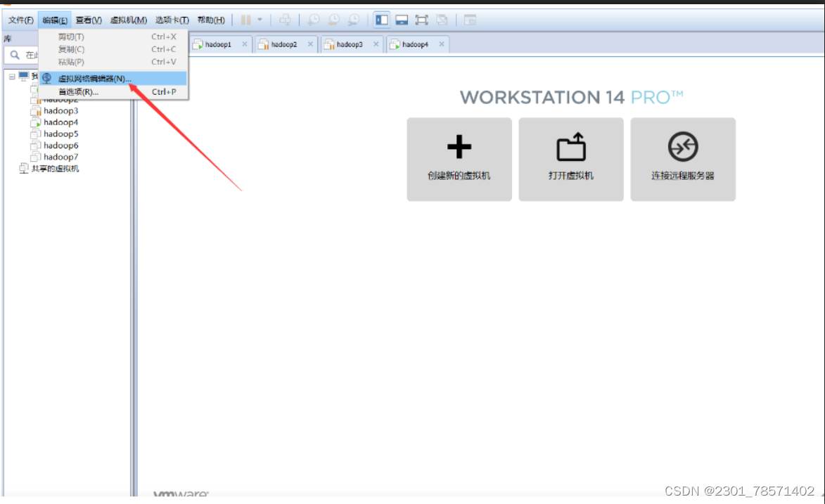
Task: Click the console view toolbar icon
Action: (x=470, y=20)
